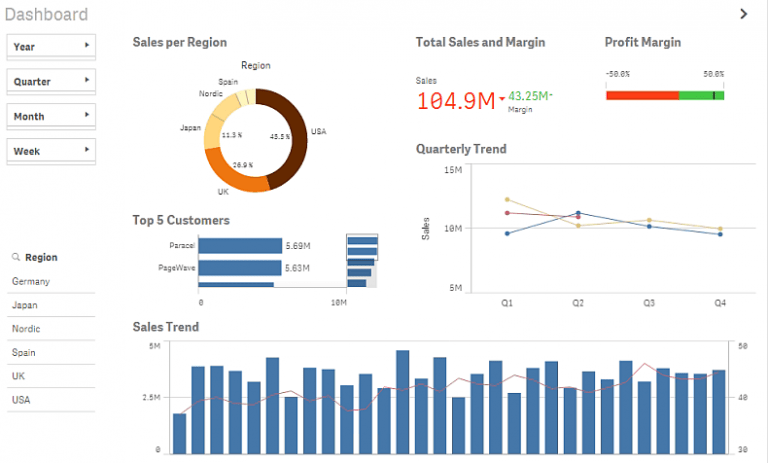Click the Japan slice of the donut chart

pos(212,132)
